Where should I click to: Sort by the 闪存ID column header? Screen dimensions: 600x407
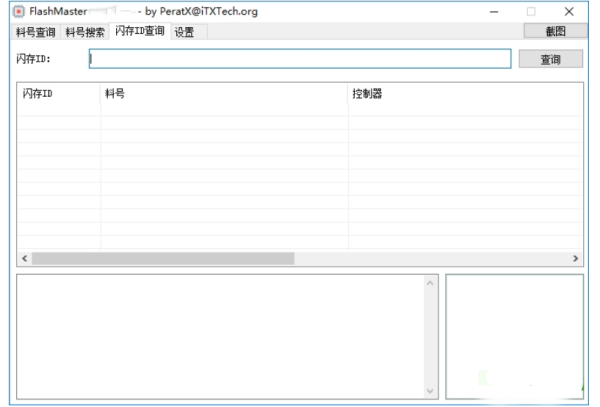[x=58, y=94]
